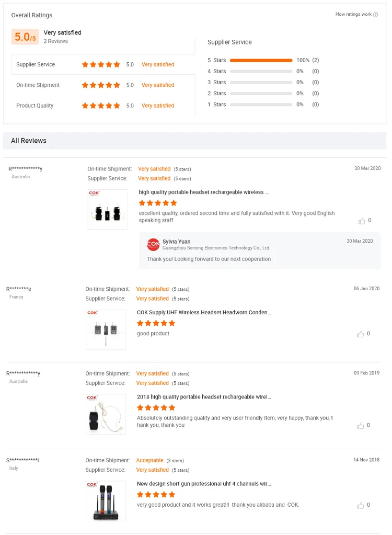Click the 5.0/5 overall rating badge
The height and width of the screenshot is (535, 392).
click(x=25, y=37)
